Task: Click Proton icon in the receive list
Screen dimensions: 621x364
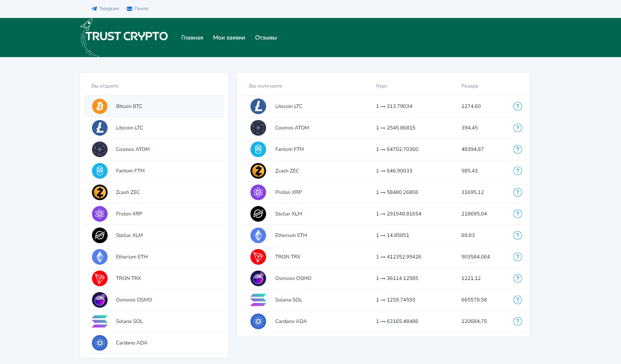Action: click(258, 192)
